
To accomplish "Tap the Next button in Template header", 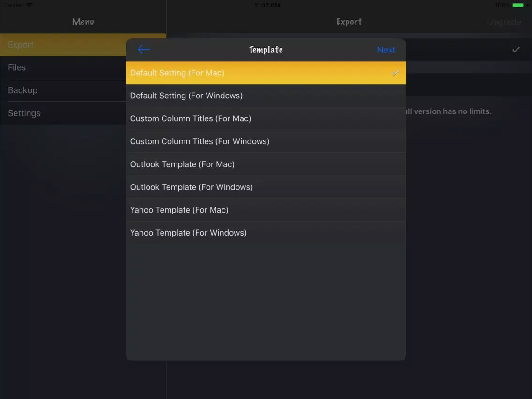I will (x=386, y=50).
